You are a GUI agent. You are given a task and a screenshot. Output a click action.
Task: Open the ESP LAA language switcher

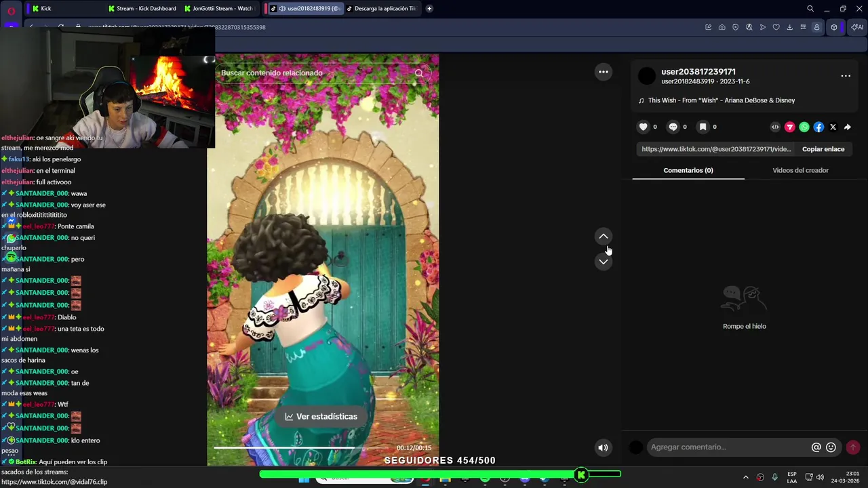coord(792,477)
